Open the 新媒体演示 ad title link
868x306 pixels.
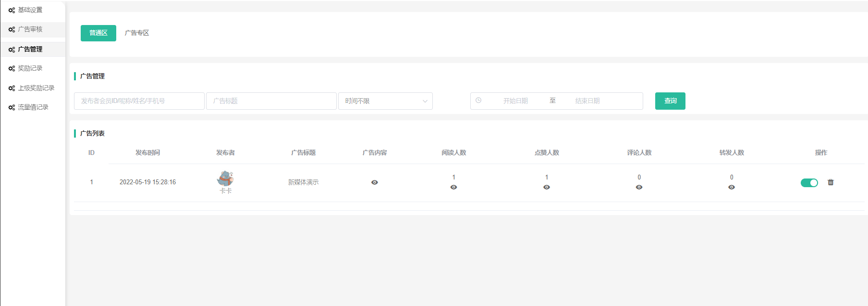(303, 182)
